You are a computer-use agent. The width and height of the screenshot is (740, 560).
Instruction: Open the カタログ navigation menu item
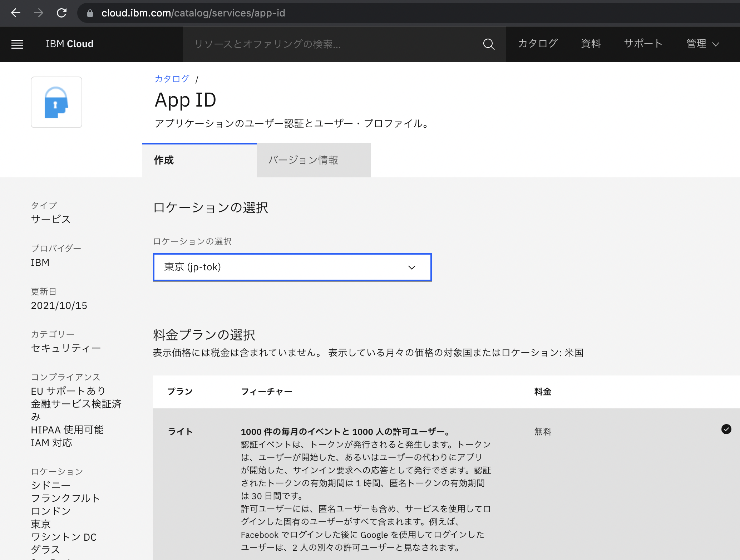(x=538, y=44)
